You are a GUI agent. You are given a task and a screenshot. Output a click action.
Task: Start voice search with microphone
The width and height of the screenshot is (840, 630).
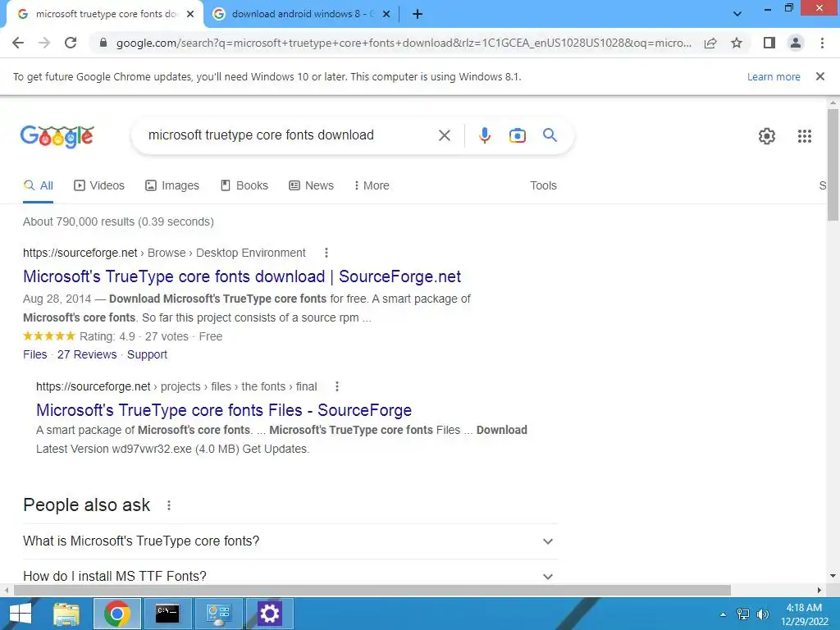pos(484,135)
